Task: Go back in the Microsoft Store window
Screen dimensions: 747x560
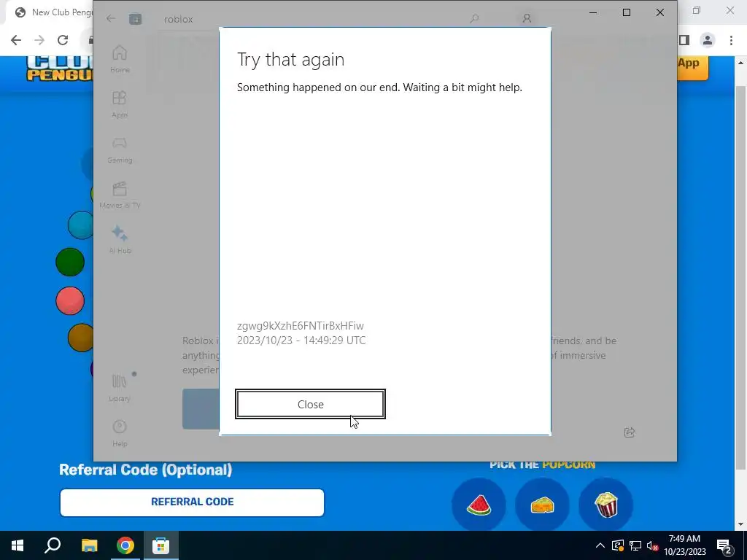Action: [x=111, y=18]
